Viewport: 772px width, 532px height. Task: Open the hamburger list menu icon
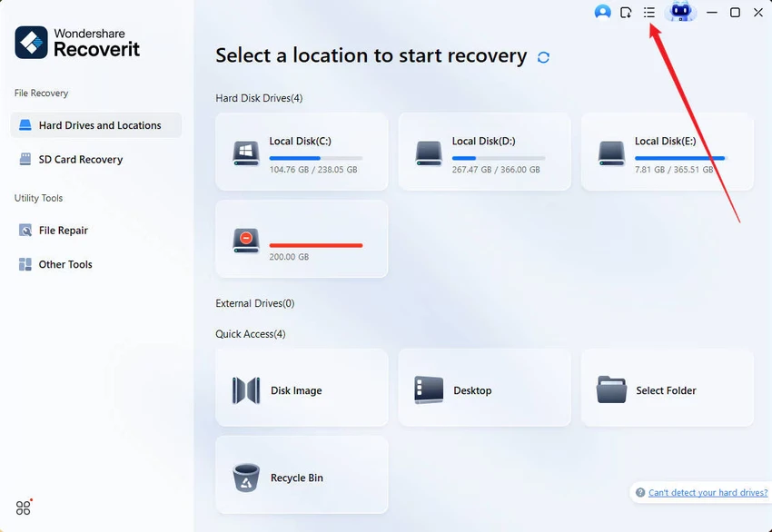click(x=648, y=13)
